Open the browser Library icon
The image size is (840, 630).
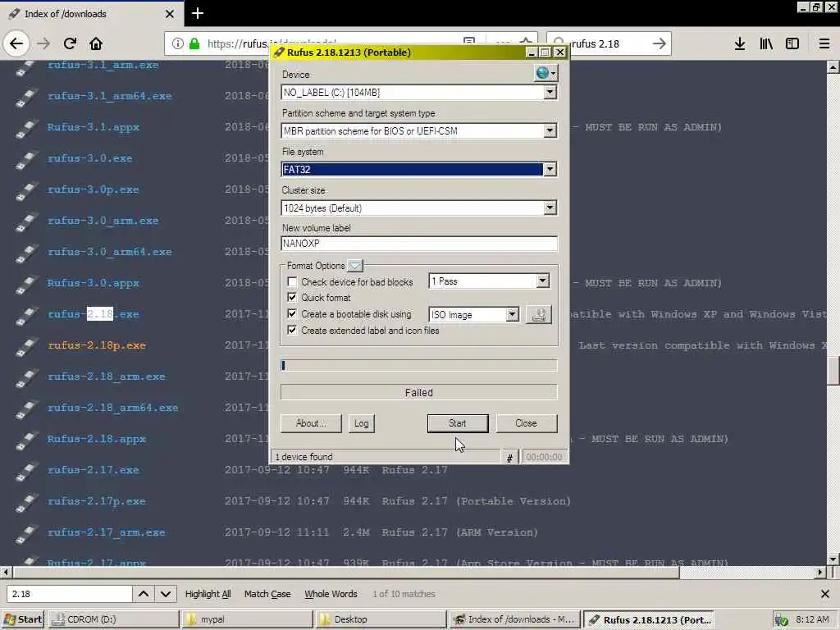point(766,43)
